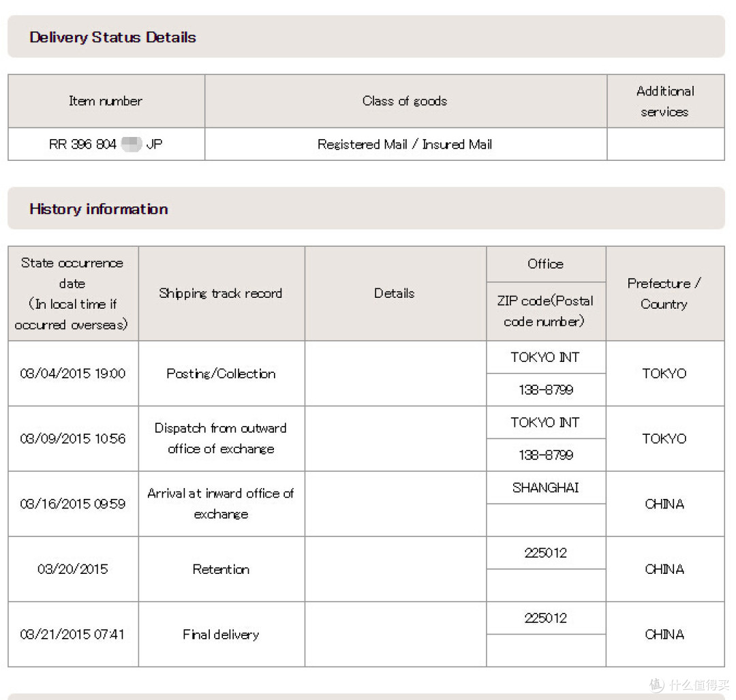Viewport: 736px width, 700px height.
Task: Click Registered Mail / Insured Mail cell
Action: (x=405, y=144)
